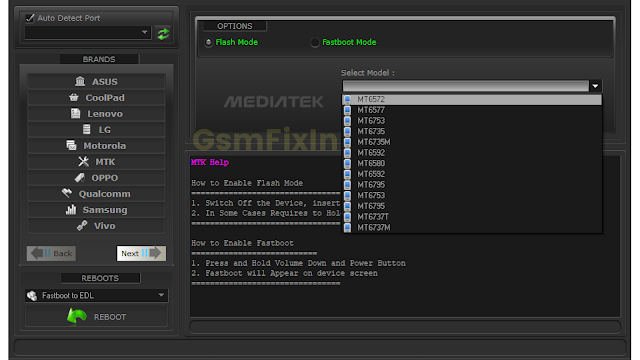Click the bottom status bar field
The image size is (640, 360).
[x=320, y=347]
